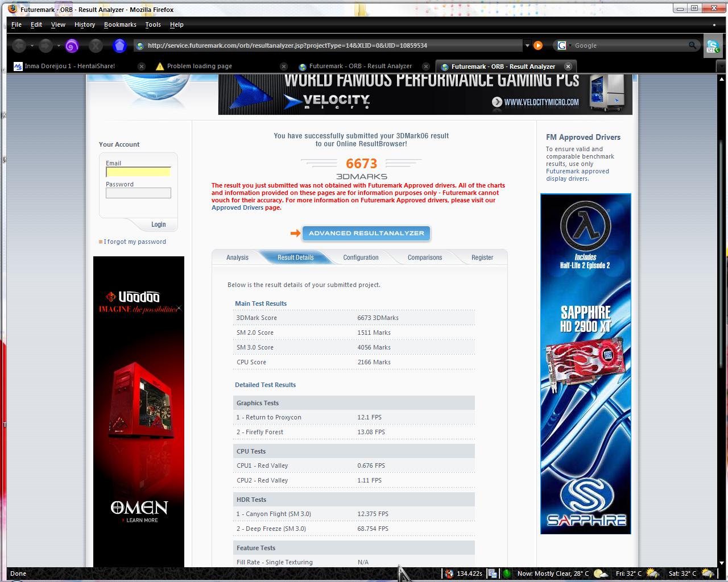This screenshot has width=728, height=582.
Task: Click the Password input field
Action: pyautogui.click(x=138, y=193)
